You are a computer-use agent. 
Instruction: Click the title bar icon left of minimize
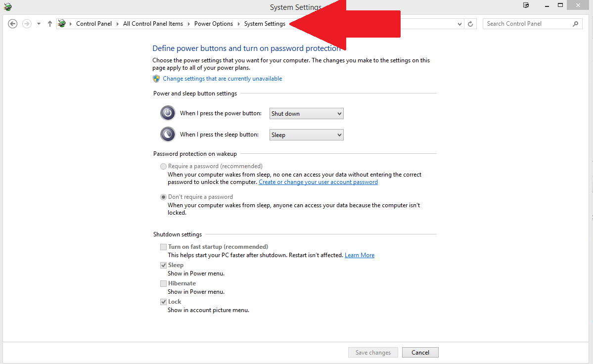click(x=526, y=5)
